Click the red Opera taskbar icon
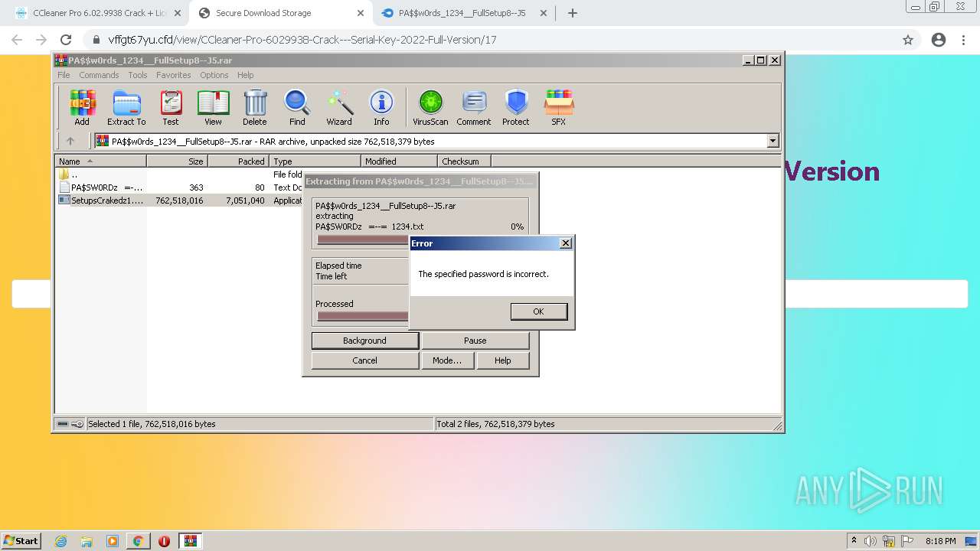Screen dimensions: 980x551 pos(164,541)
